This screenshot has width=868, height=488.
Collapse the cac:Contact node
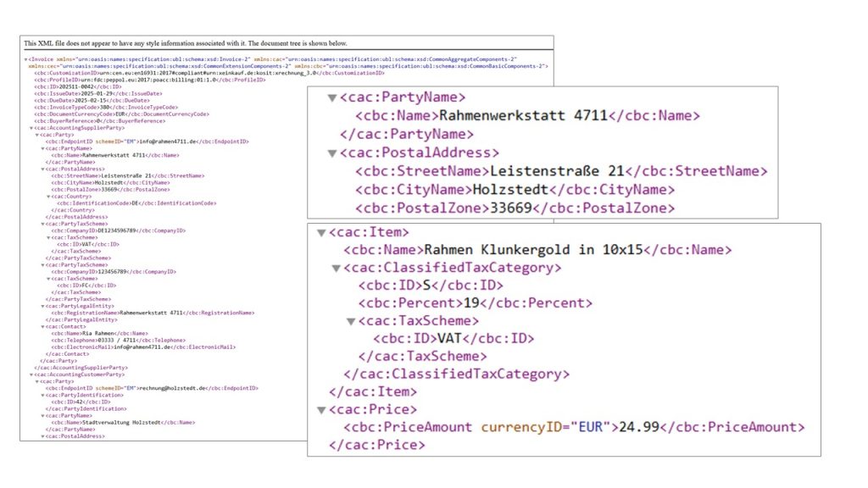point(43,326)
